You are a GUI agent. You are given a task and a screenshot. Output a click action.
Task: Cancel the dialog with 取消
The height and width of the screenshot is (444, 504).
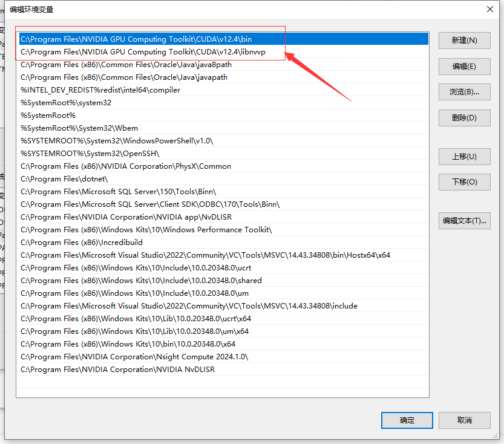[464, 420]
